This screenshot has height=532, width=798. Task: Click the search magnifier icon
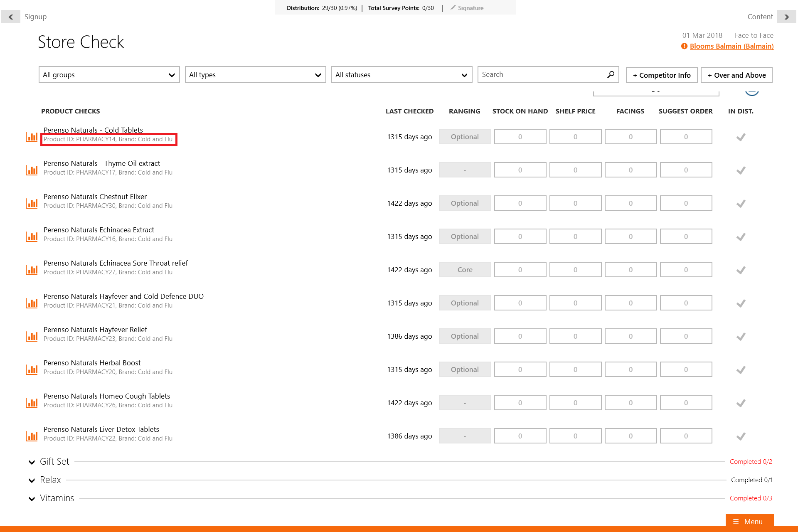pos(610,75)
